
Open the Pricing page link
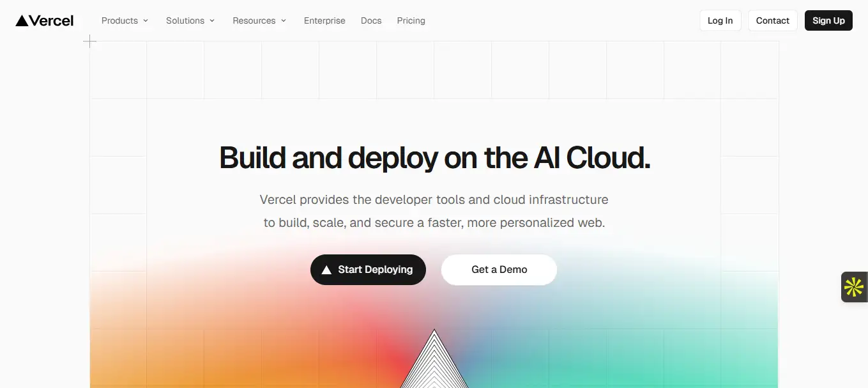[411, 20]
